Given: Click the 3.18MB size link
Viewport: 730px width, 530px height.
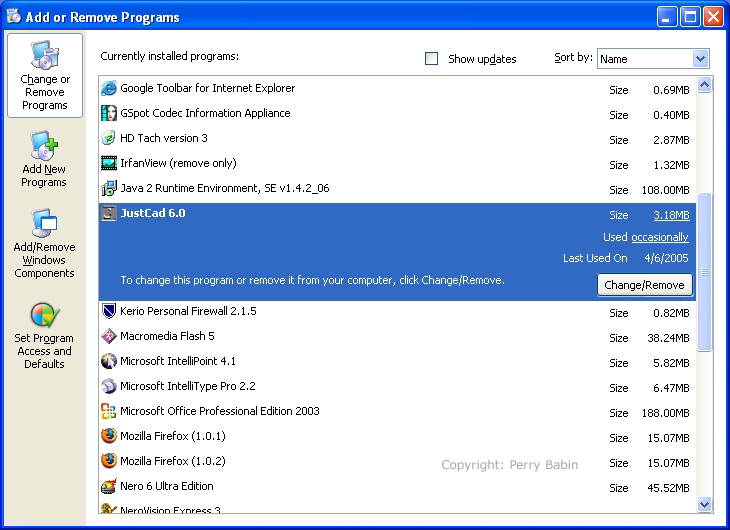Looking at the screenshot, I should [671, 215].
